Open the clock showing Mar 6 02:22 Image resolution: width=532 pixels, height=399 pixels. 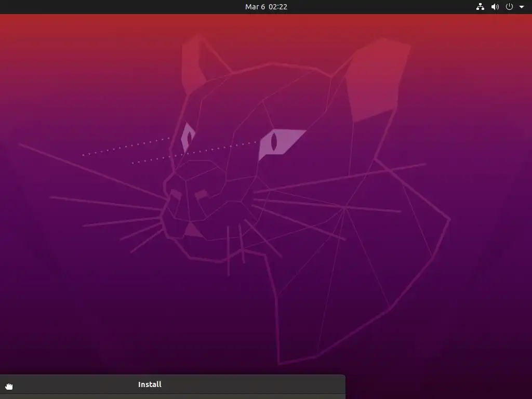266,7
